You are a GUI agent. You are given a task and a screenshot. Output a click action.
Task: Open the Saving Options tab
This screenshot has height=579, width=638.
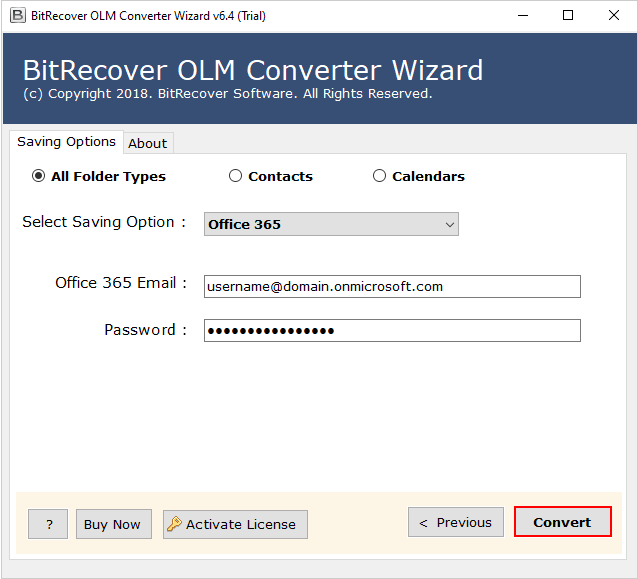click(x=66, y=142)
